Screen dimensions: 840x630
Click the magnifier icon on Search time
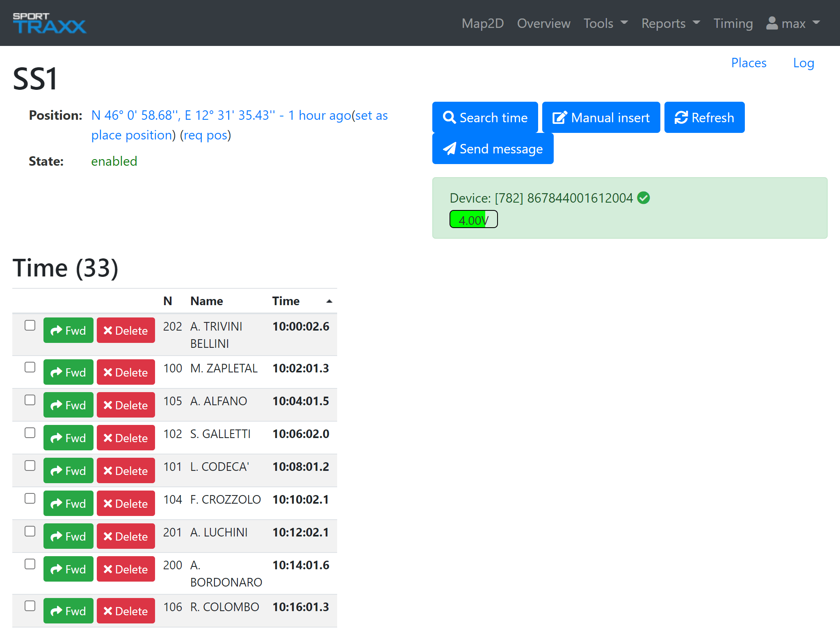point(449,118)
